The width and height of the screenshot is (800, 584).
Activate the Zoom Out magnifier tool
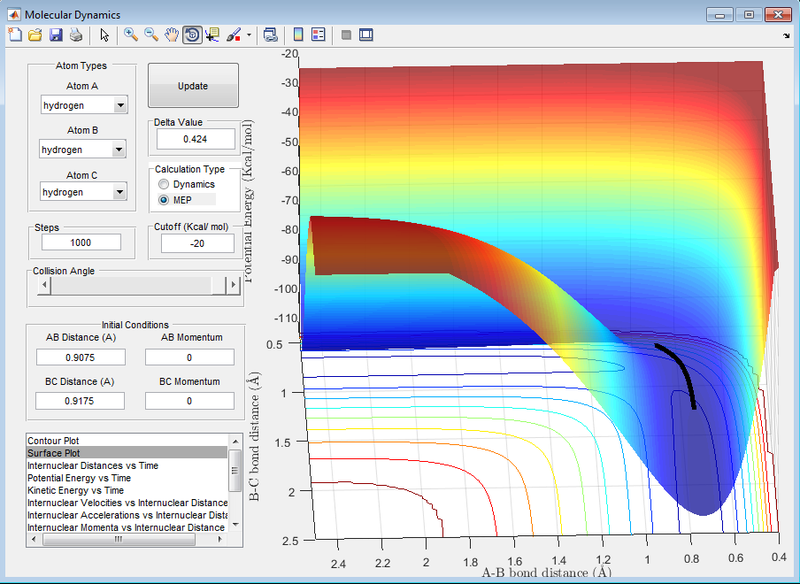pos(151,35)
